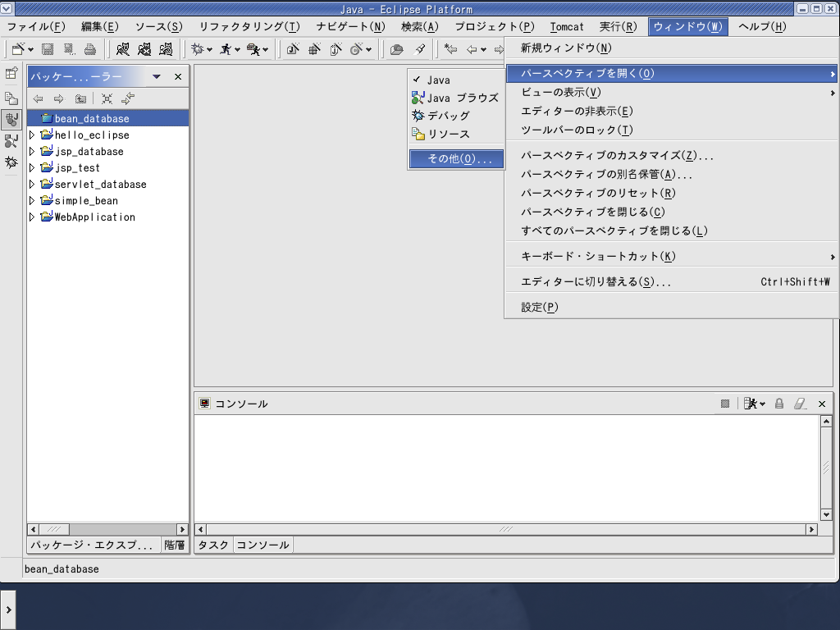Close the Package Explorer view

click(178, 76)
